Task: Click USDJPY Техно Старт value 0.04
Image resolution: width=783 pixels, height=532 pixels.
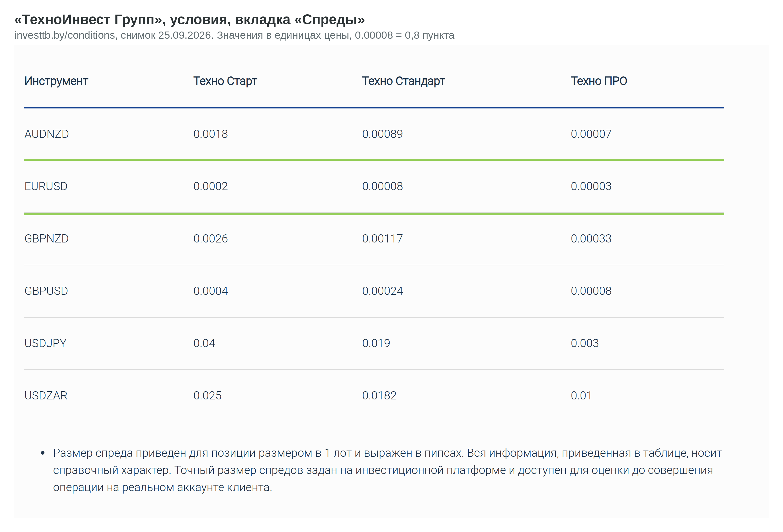Action: [x=204, y=344]
